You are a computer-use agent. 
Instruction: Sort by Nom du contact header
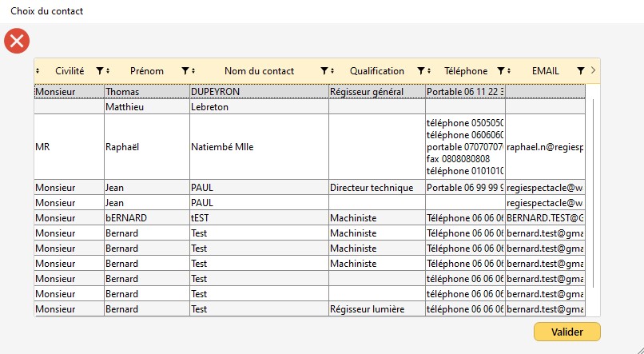pyautogui.click(x=259, y=71)
